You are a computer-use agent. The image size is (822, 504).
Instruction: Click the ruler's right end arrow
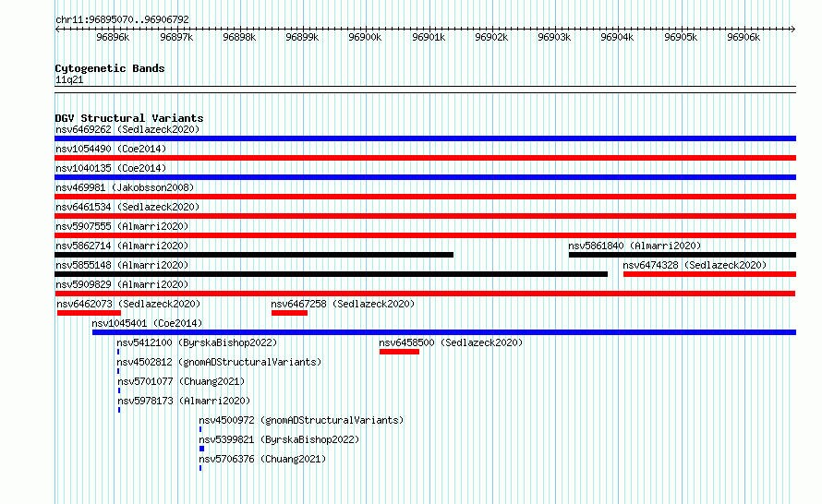[793, 29]
